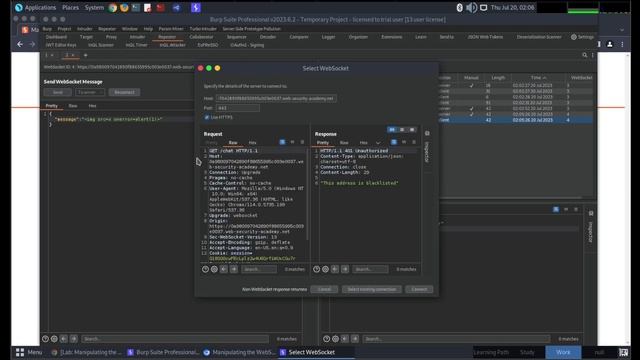Screen dimensions: 640x360
Task: Toggle Request non-printable characters icon
Action: [292, 142]
